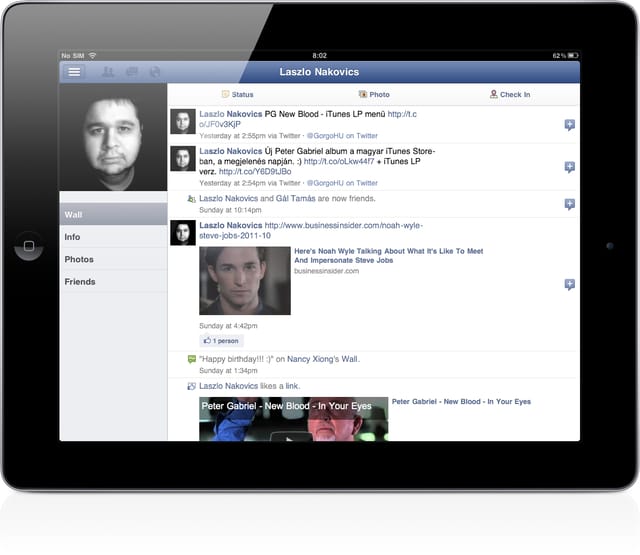Open messages icon in header
The width and height of the screenshot is (640, 555).
pyautogui.click(x=131, y=72)
